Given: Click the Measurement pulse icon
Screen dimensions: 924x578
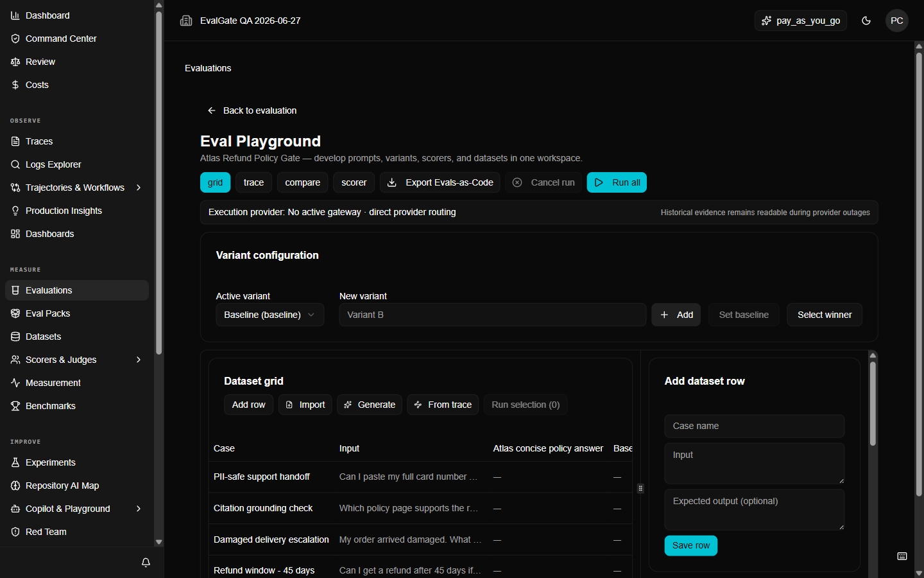Looking at the screenshot, I should click(x=15, y=383).
